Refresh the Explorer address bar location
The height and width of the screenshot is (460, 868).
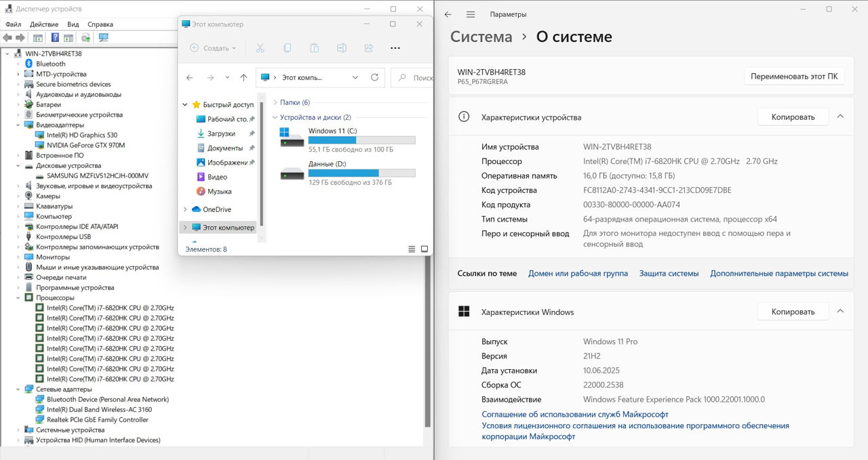tap(374, 78)
